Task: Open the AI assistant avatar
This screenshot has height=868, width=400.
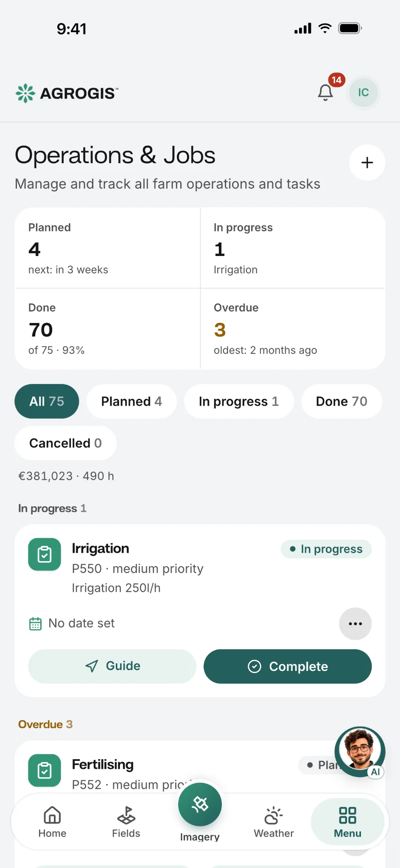Action: tap(360, 751)
